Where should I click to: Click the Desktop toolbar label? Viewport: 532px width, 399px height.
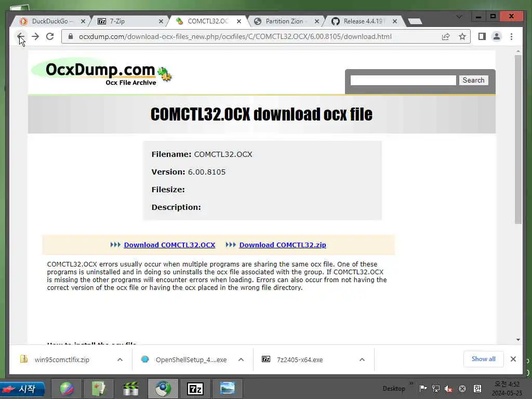coord(394,389)
